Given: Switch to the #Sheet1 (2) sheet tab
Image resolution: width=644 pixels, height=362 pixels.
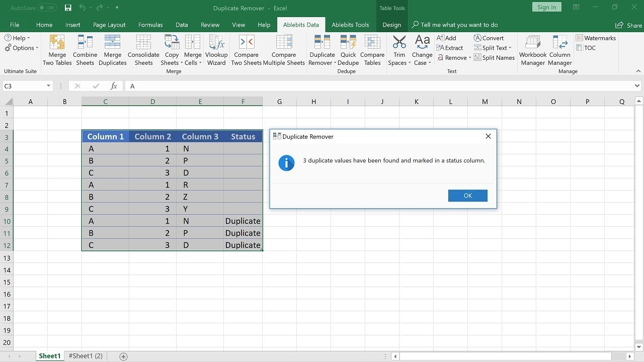Looking at the screenshot, I should coord(86,356).
